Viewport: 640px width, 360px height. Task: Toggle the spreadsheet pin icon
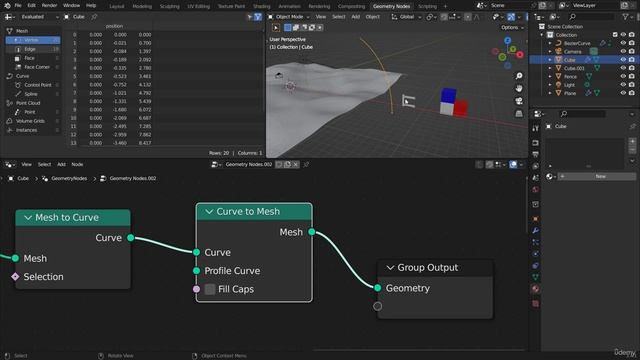[x=94, y=17]
